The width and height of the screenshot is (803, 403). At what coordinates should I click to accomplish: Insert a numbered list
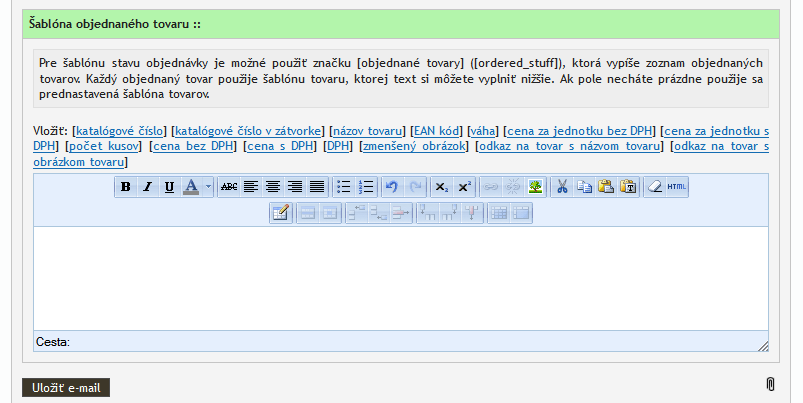tap(366, 186)
